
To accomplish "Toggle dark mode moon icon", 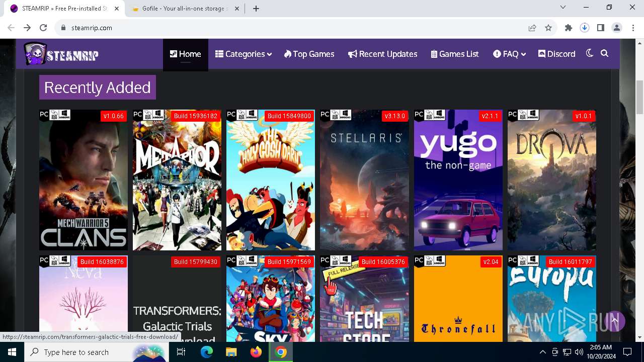I will [x=590, y=53].
